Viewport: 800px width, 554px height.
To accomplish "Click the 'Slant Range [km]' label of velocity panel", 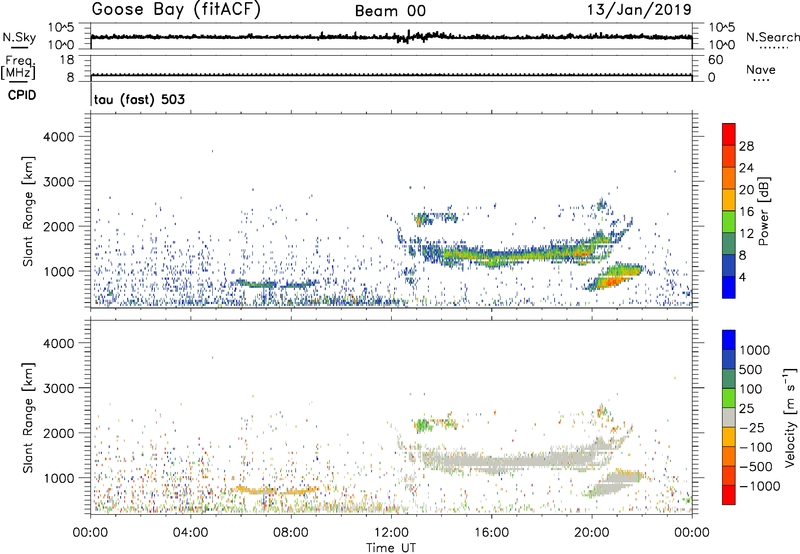I will pyautogui.click(x=28, y=417).
